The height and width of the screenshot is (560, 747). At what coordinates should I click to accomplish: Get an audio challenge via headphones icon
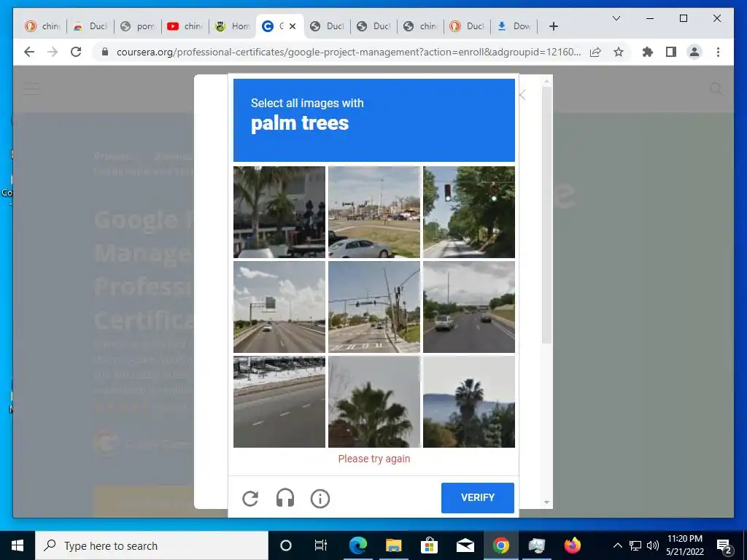point(285,498)
